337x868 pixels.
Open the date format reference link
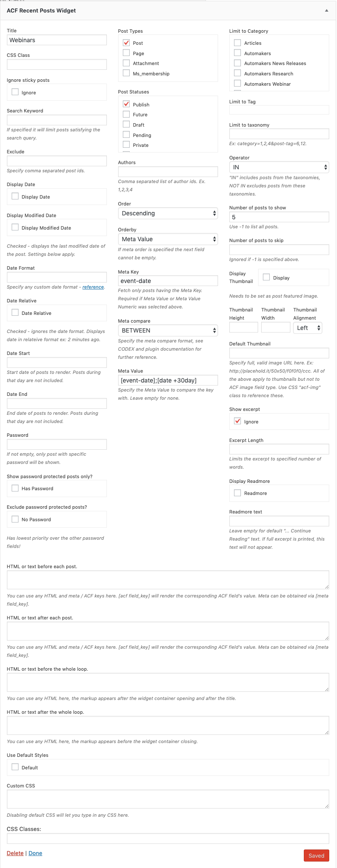point(93,287)
